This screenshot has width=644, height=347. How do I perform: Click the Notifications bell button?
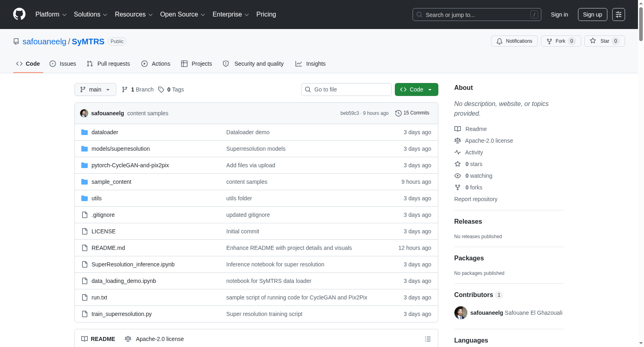[x=514, y=41]
